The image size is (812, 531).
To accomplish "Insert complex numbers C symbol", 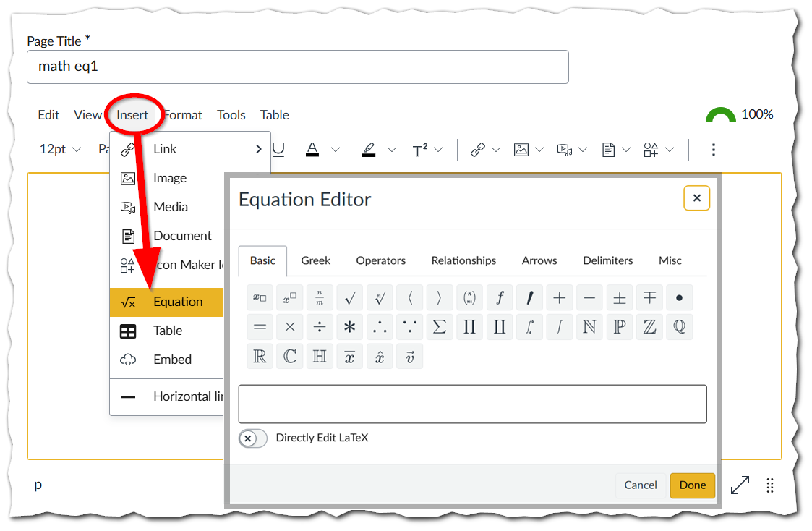I will [x=289, y=357].
